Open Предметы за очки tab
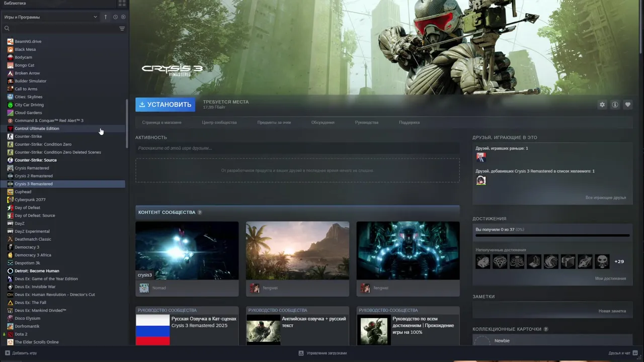644x362 pixels. (274, 122)
